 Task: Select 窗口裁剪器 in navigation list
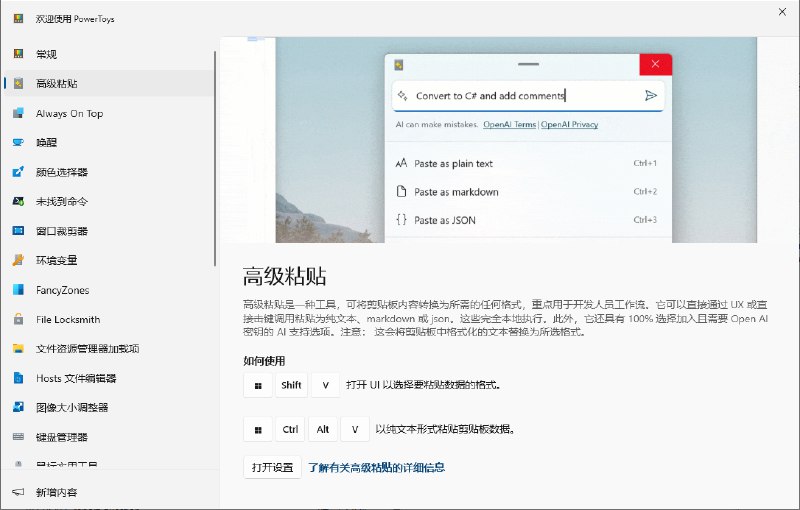coord(109,231)
